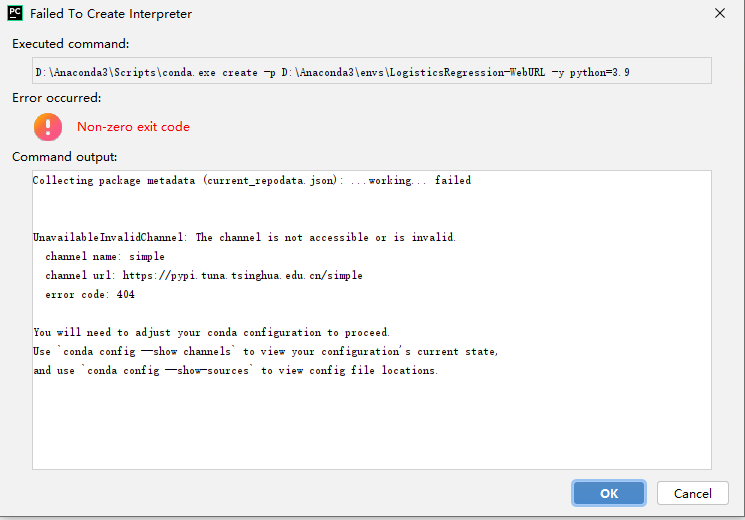Click the "adjust your conda configuration" line
745x520 pixels.
tap(211, 332)
